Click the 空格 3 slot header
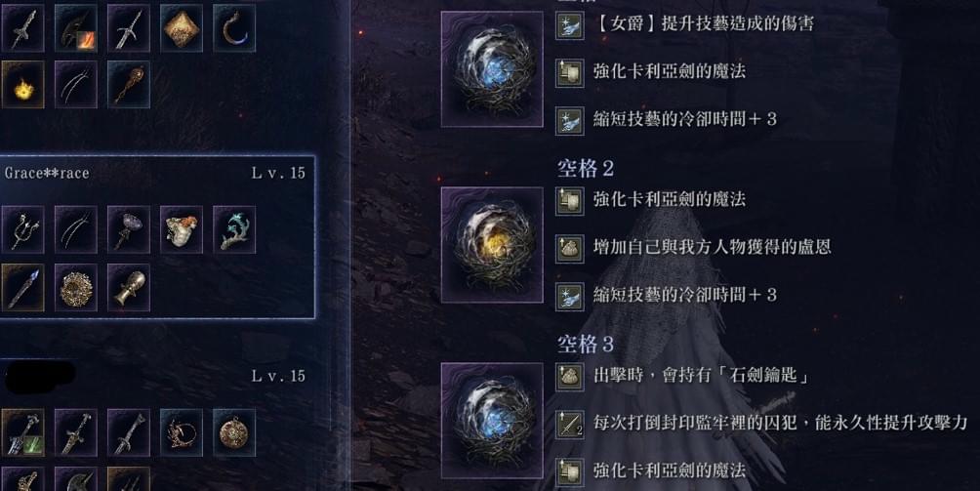 point(586,344)
